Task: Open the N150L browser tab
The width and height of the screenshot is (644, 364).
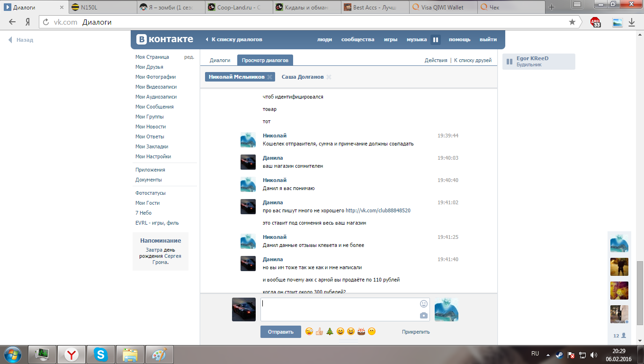Action: point(102,7)
